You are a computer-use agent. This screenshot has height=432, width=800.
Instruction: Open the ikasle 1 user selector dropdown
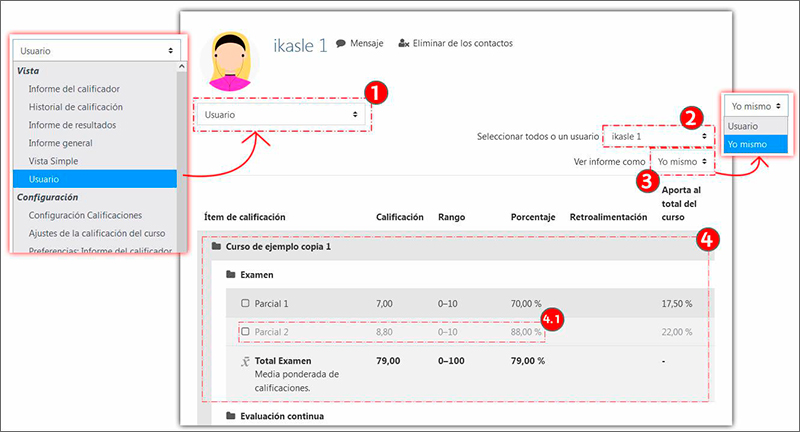[660, 135]
